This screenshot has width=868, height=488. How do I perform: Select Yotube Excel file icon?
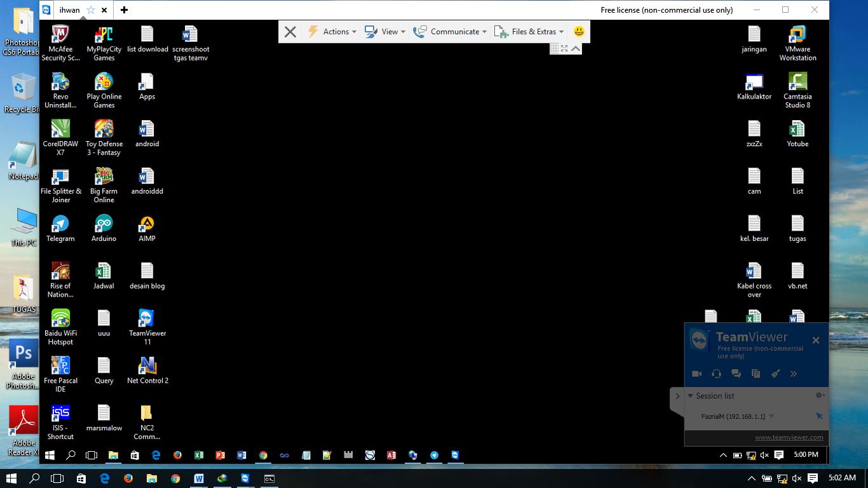click(797, 134)
